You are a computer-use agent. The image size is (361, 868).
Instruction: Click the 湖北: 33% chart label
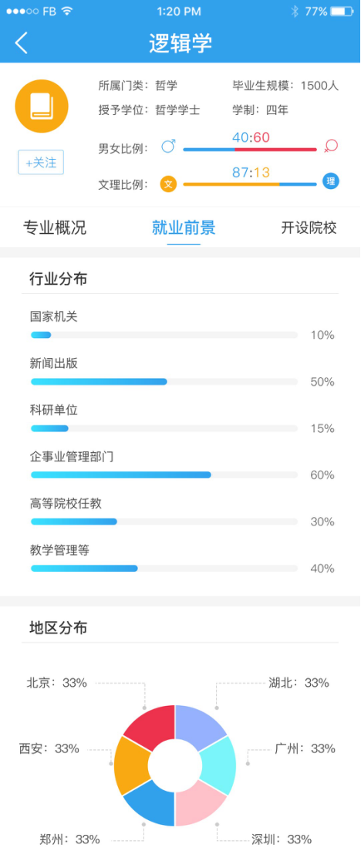(299, 683)
